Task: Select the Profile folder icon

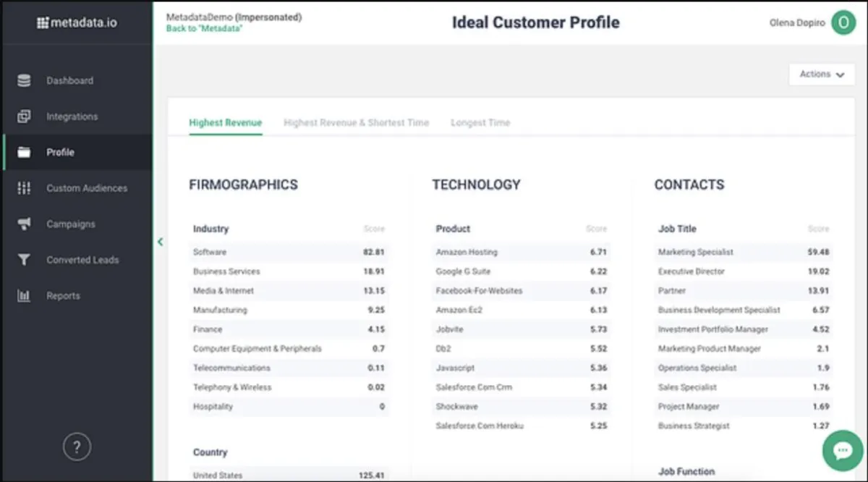Action: pyautogui.click(x=24, y=153)
